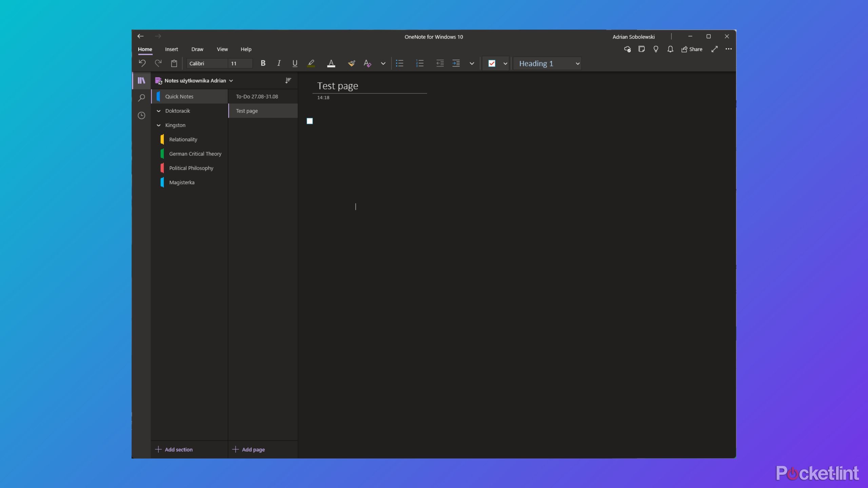
Task: Expand more font formatting options
Action: [x=383, y=63]
